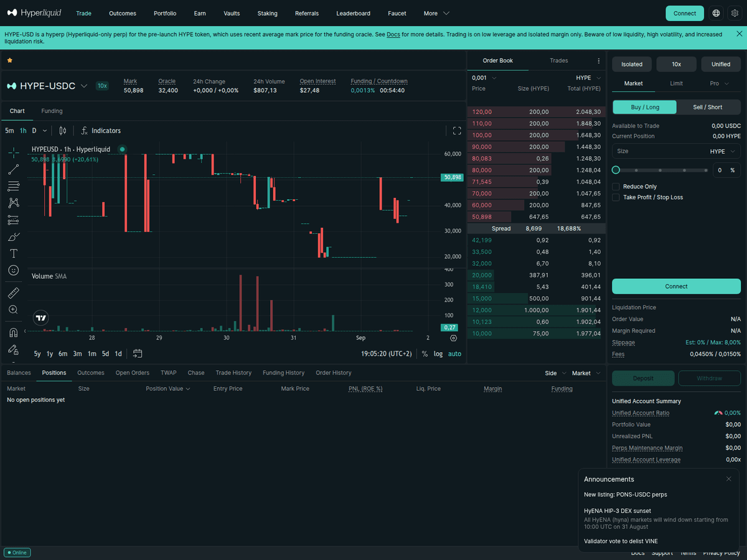Select the zoom in tool
747x560 pixels.
pos(13,309)
